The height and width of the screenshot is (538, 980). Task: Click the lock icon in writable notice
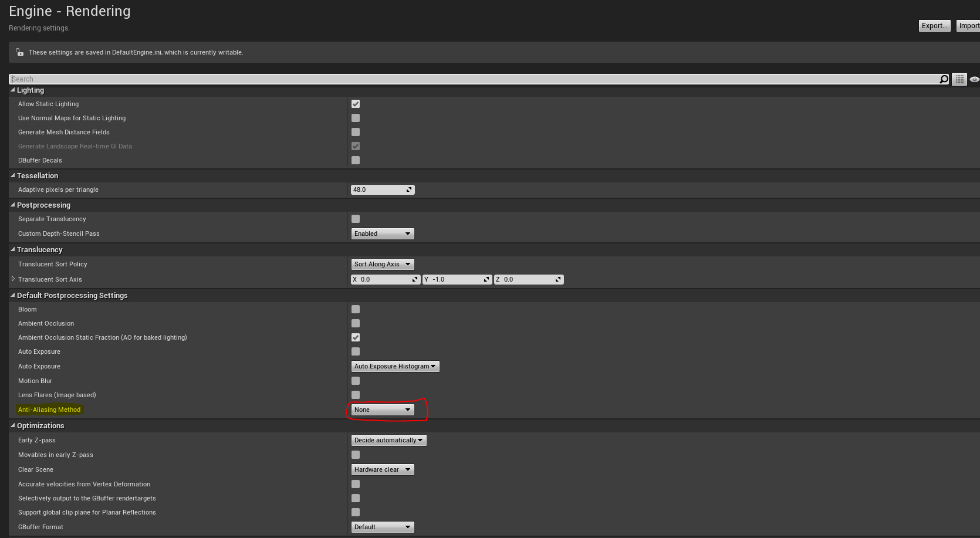[x=19, y=52]
